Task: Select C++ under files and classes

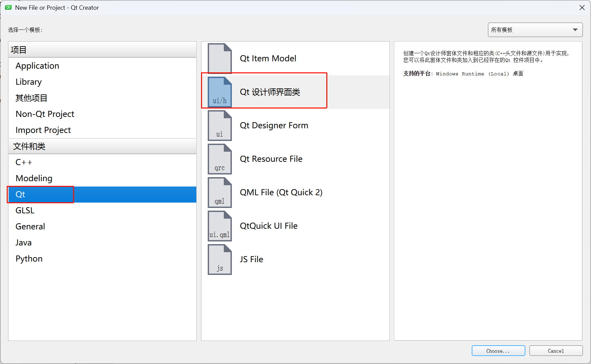Action: 102,162
